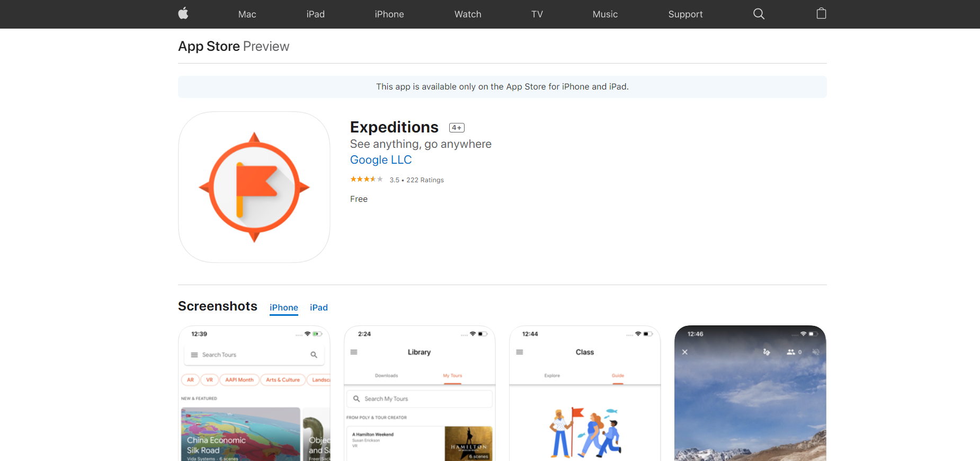Open the mountain sky screenshot thumbnail

coord(750,393)
